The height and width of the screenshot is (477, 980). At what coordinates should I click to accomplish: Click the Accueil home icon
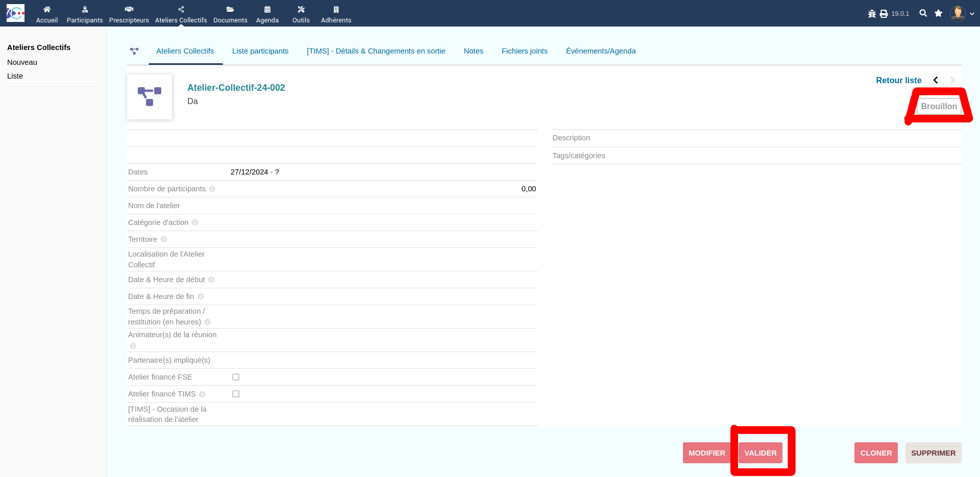[x=47, y=9]
